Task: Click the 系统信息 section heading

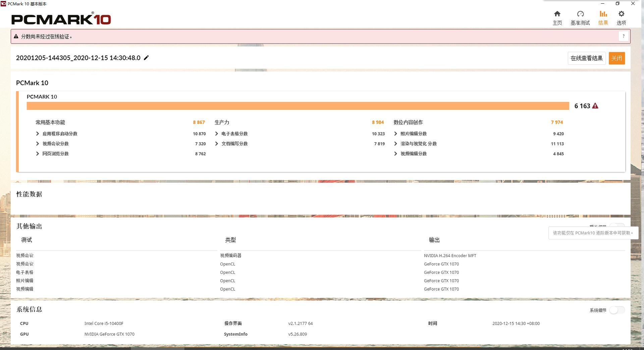Action: pos(29,309)
